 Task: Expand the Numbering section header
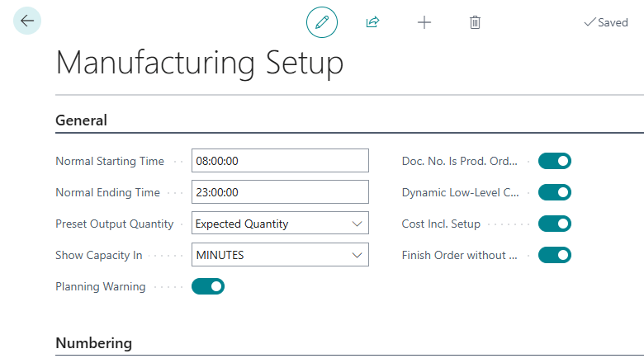tap(93, 342)
